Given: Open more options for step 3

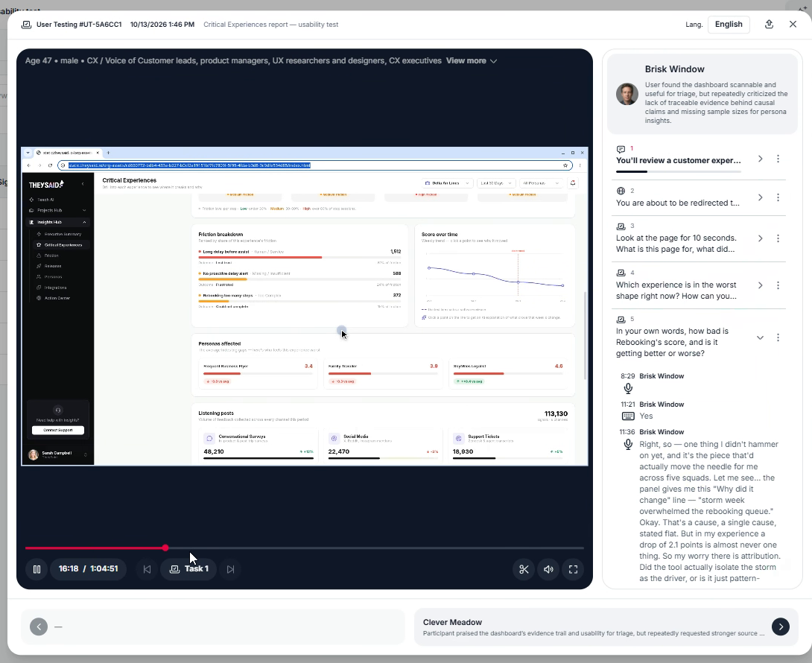Looking at the screenshot, I should [778, 238].
